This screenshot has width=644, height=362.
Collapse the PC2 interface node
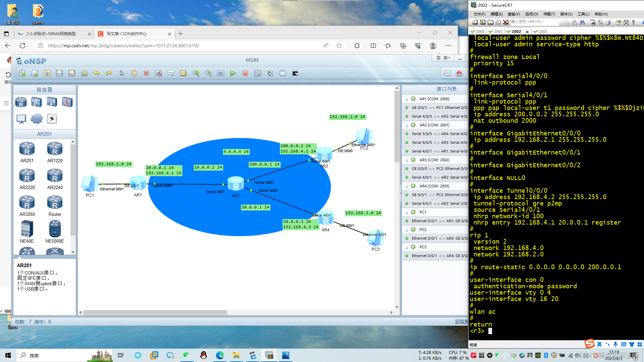[407, 230]
